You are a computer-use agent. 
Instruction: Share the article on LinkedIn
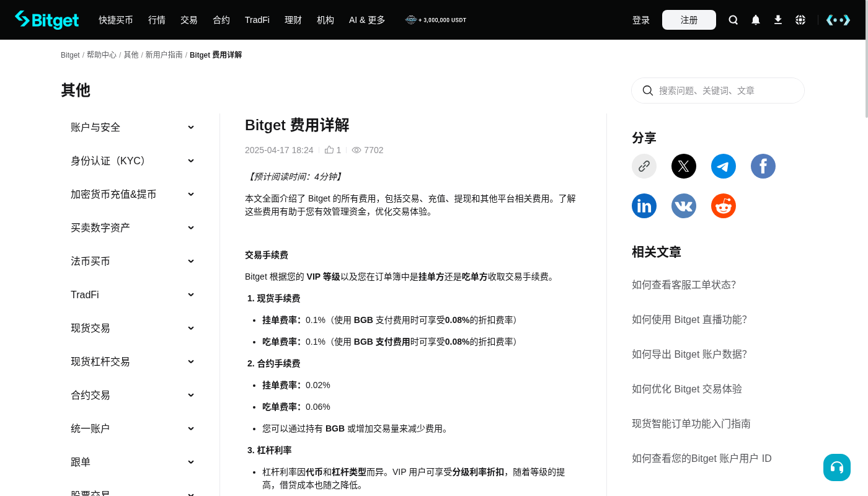pos(644,206)
